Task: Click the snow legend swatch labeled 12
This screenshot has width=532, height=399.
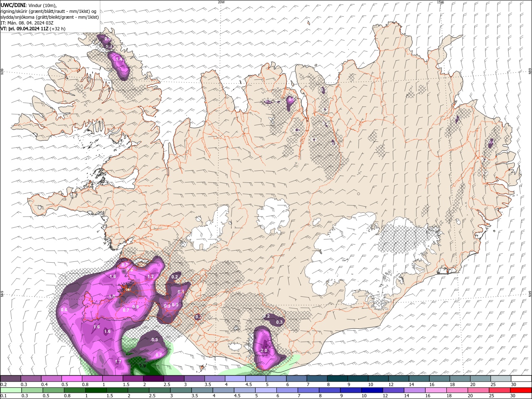Action: 399,379
